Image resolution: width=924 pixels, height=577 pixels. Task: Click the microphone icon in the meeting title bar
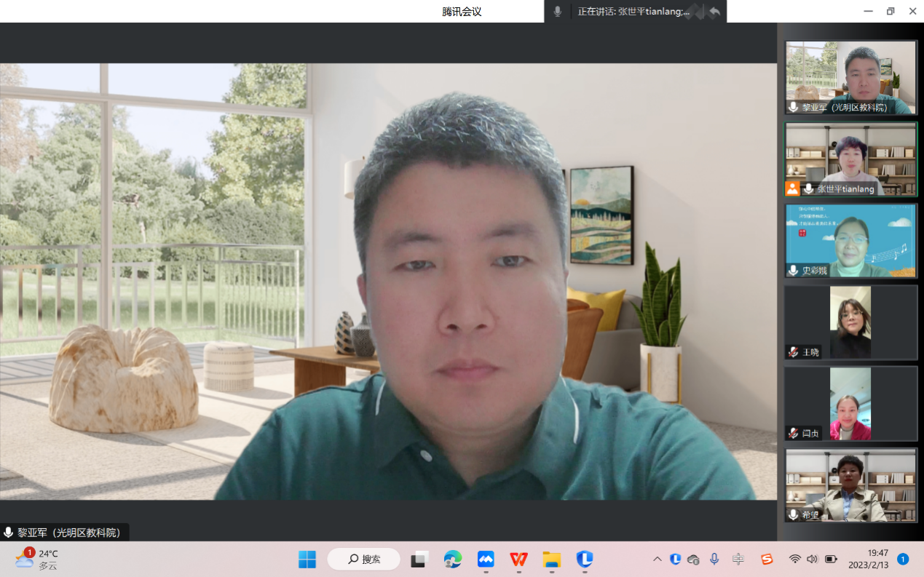click(556, 12)
